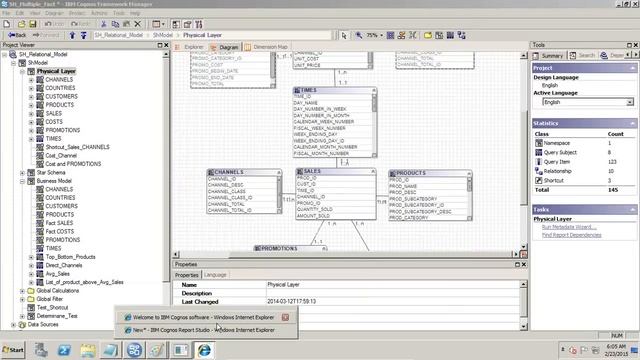Viewport: 640px width, 360px height.
Task: Click the rightmost diagram toolbar relationship icon
Action: [462, 36]
